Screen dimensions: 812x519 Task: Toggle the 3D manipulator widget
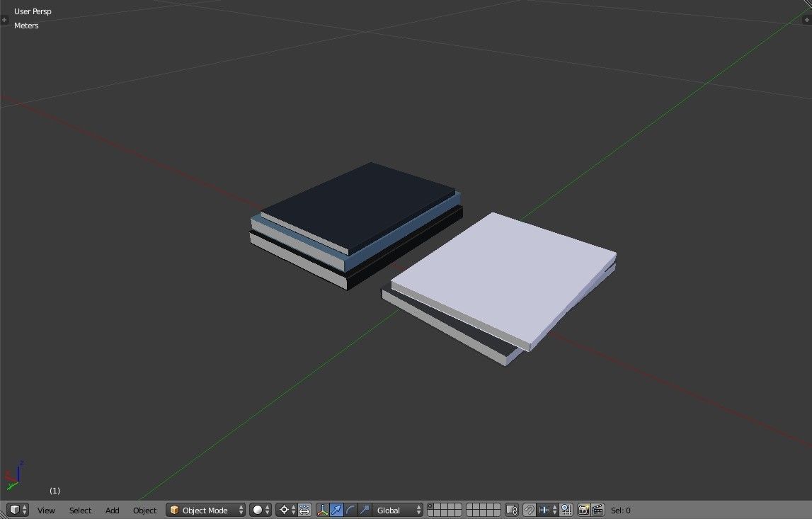(x=323, y=511)
